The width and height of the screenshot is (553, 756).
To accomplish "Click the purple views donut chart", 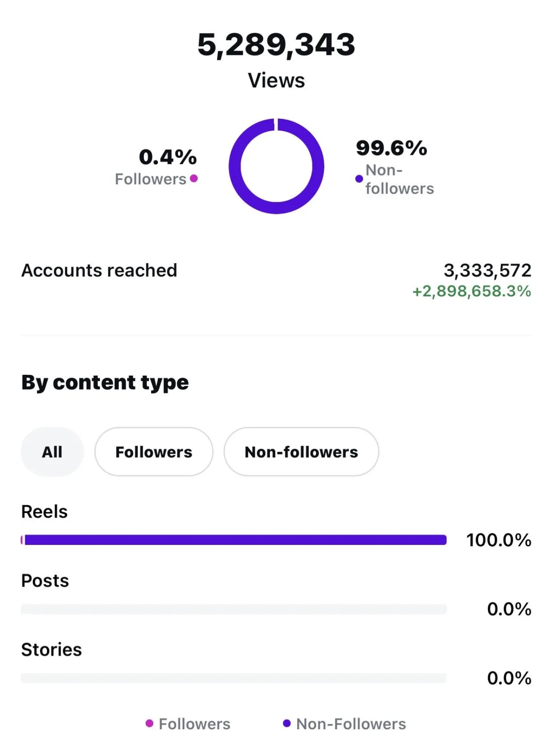I will coord(276,166).
